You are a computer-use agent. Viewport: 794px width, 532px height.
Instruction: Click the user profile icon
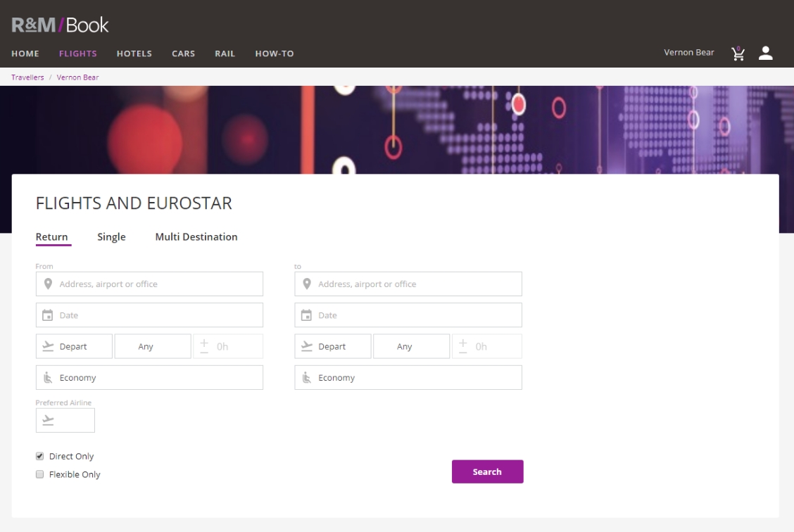(766, 53)
